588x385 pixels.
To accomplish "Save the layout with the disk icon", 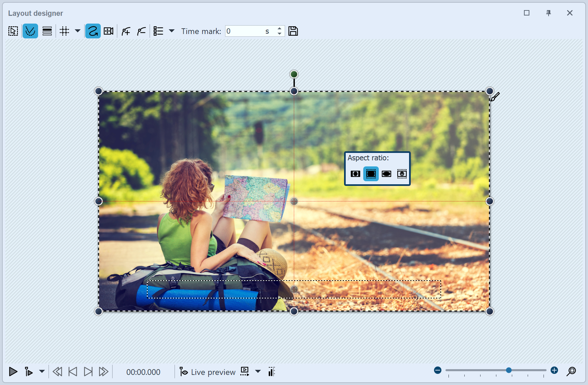I will tap(293, 31).
